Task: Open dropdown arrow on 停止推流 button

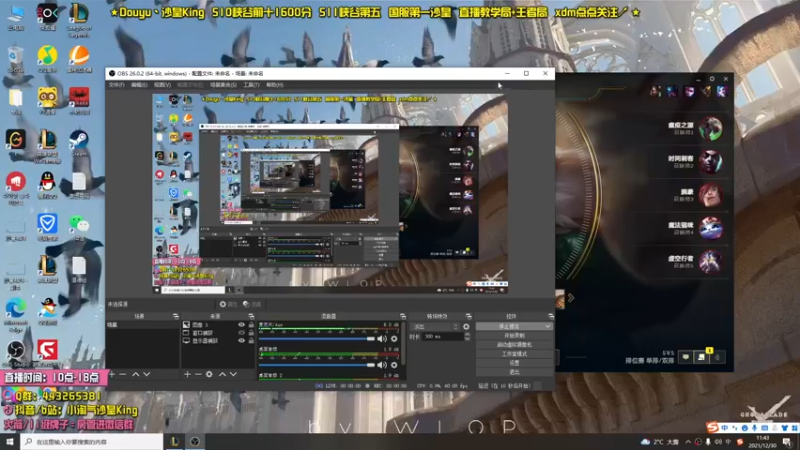Action: (547, 326)
